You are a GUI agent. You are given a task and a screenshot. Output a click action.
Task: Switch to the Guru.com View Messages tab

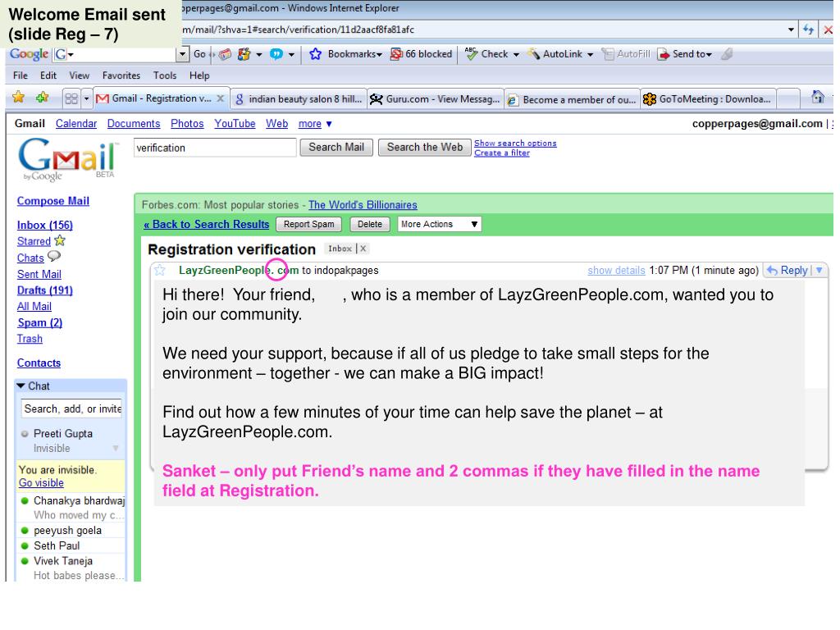435,99
